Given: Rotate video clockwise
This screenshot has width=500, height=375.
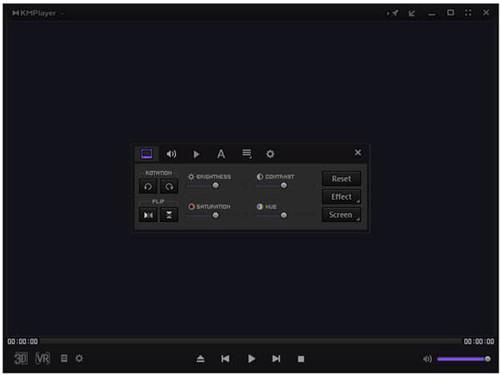Looking at the screenshot, I should pos(169,187).
